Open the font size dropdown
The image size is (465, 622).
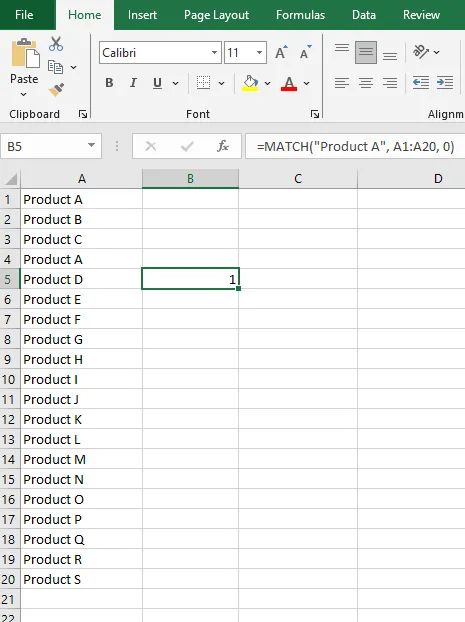[x=259, y=52]
